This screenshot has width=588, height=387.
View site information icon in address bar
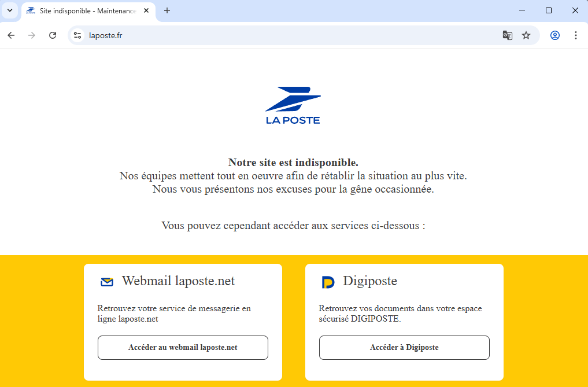click(77, 35)
